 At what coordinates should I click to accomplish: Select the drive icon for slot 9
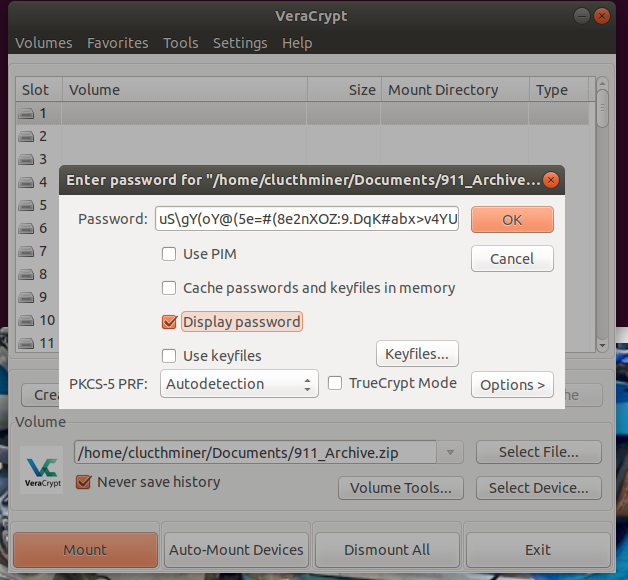click(x=26, y=297)
